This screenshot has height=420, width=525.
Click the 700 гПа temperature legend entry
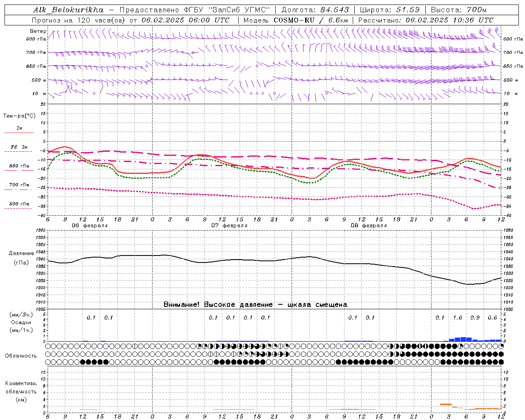tap(19, 185)
